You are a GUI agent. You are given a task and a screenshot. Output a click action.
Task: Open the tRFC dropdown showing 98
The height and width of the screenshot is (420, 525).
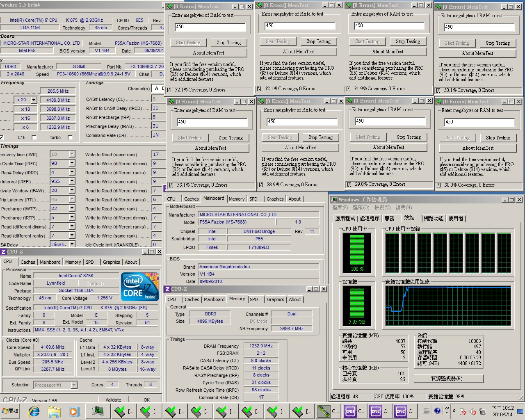click(72, 163)
